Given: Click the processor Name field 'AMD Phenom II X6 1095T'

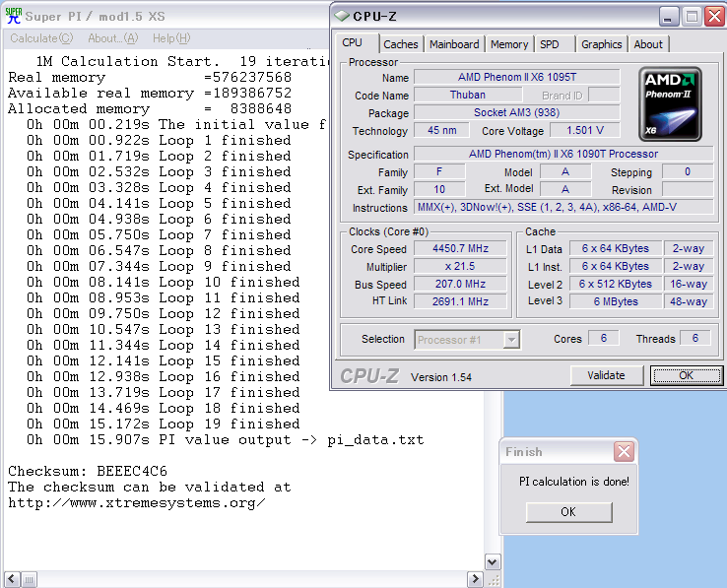Looking at the screenshot, I should (x=517, y=77).
